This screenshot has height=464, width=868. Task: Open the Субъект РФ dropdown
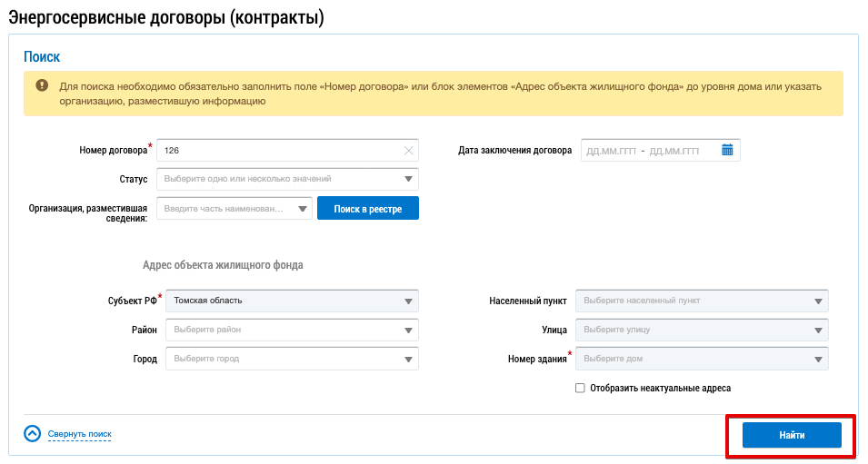pyautogui.click(x=408, y=301)
